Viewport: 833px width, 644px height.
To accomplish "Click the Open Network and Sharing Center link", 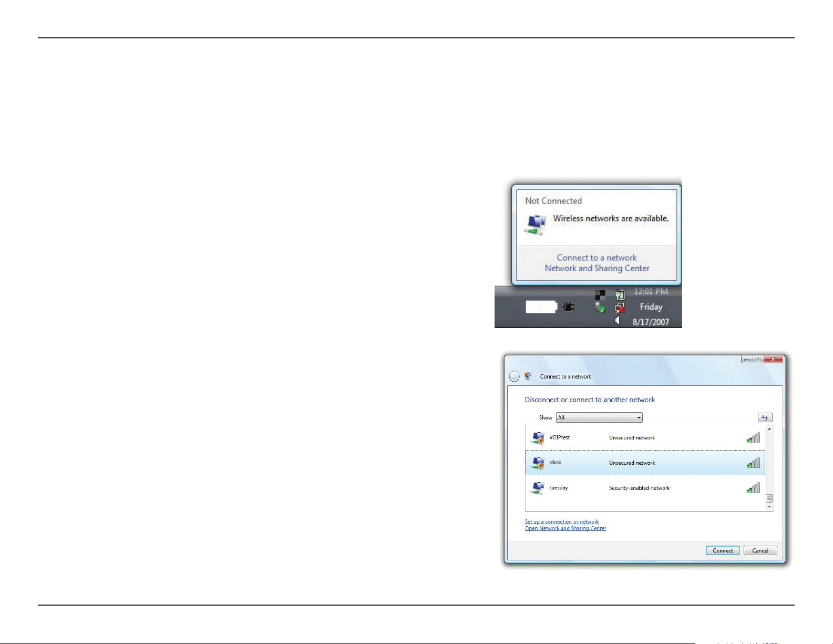I will (565, 528).
